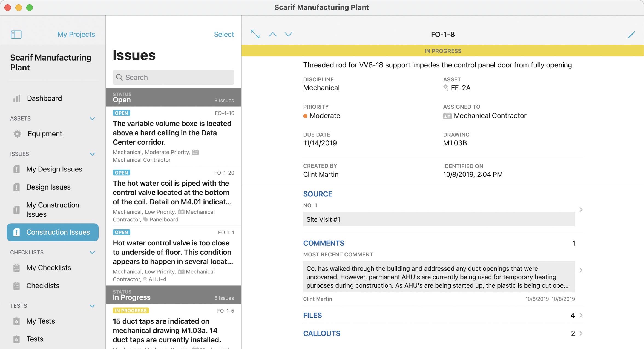The image size is (644, 349).
Task: Click the My Projects link
Action: point(76,34)
